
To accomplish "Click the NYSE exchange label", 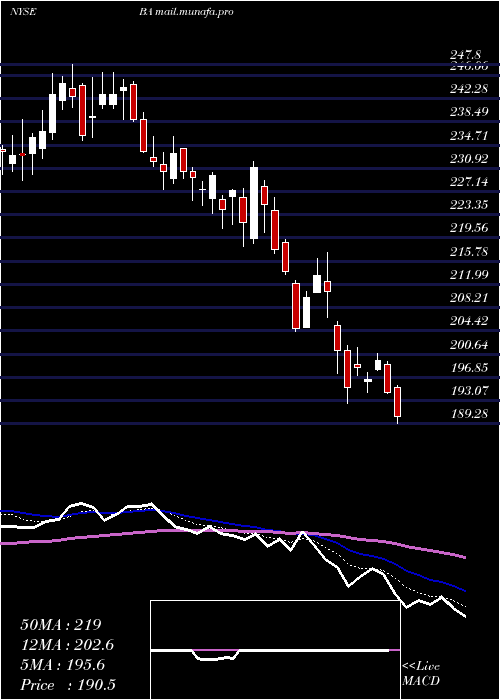I will pos(23,12).
